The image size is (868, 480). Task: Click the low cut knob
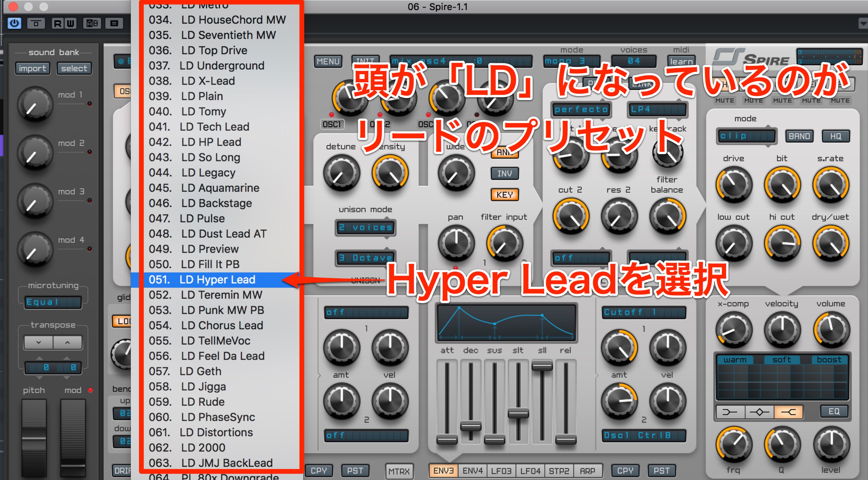[x=734, y=243]
